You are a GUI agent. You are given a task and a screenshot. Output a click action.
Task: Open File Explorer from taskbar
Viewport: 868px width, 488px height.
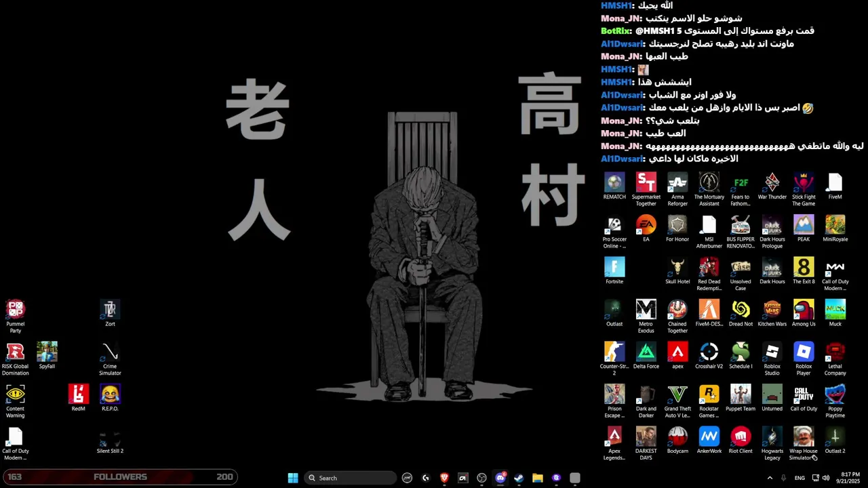538,478
